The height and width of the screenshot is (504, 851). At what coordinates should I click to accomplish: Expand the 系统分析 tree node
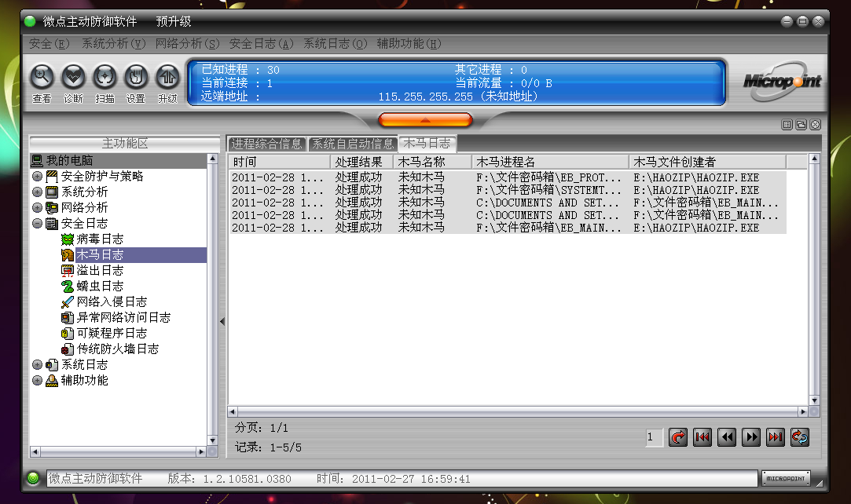tap(37, 192)
